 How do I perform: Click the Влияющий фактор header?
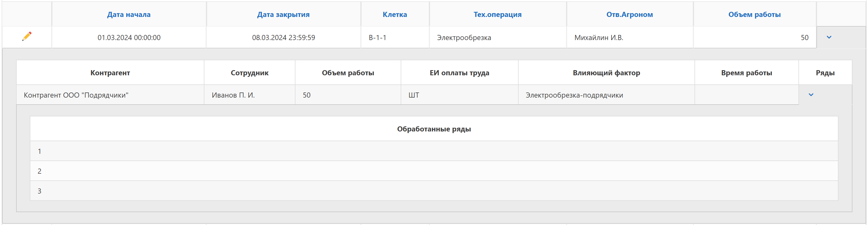tap(606, 73)
